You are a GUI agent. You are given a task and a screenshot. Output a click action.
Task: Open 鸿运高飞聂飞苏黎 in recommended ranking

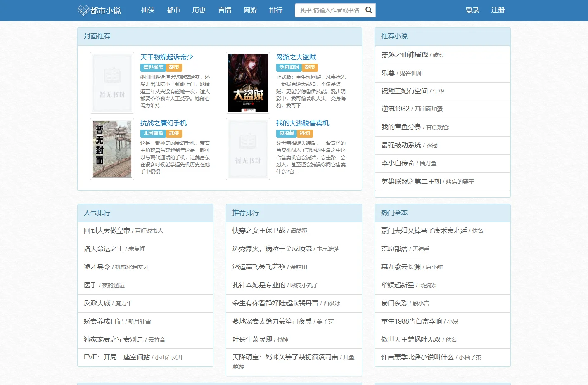tap(259, 267)
